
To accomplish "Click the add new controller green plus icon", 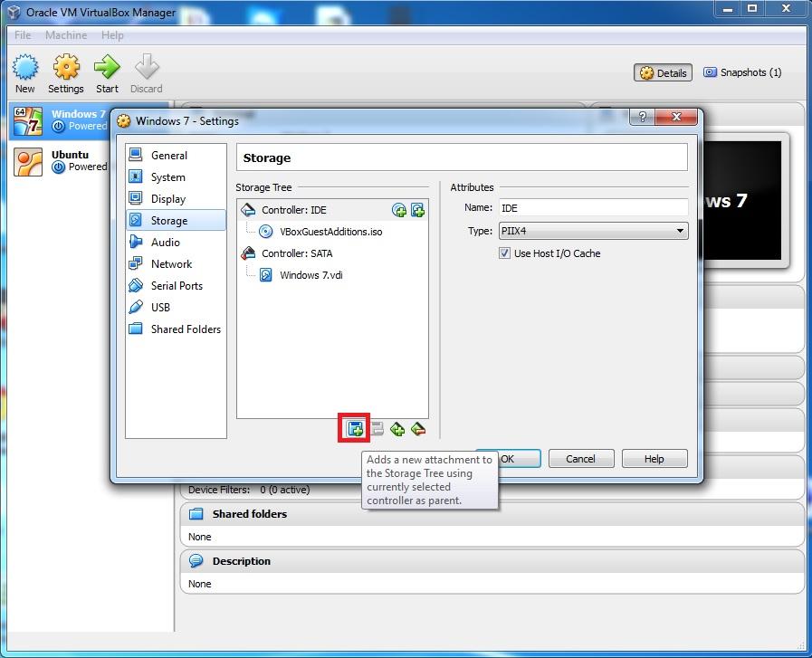I will (x=397, y=429).
